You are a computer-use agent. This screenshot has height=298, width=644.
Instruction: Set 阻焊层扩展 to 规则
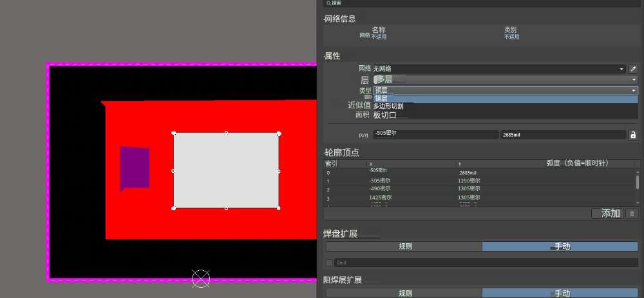[404, 293]
